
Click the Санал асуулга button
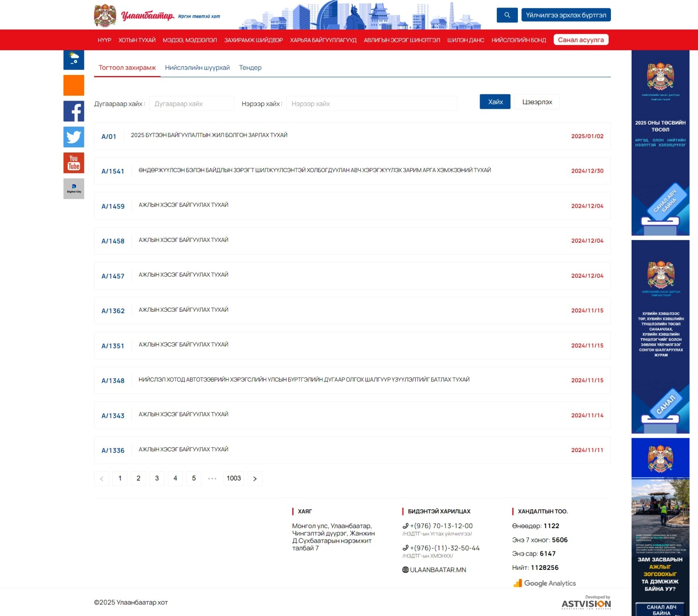(x=581, y=40)
